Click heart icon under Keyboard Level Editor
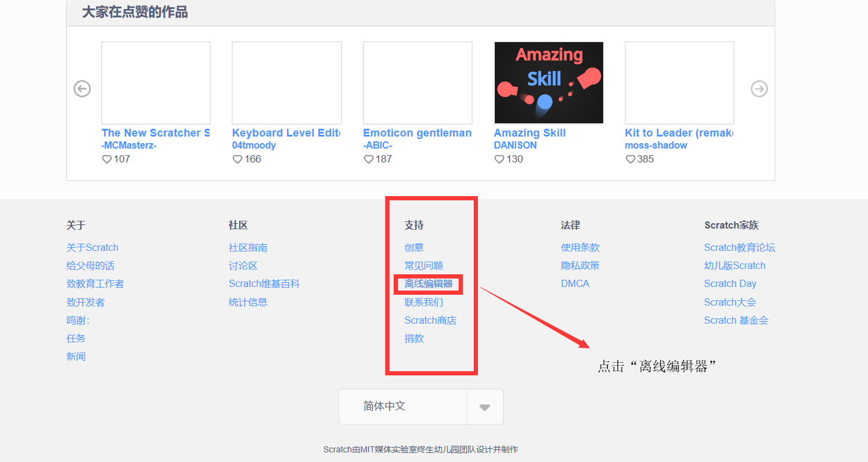The width and height of the screenshot is (868, 462). pyautogui.click(x=237, y=159)
